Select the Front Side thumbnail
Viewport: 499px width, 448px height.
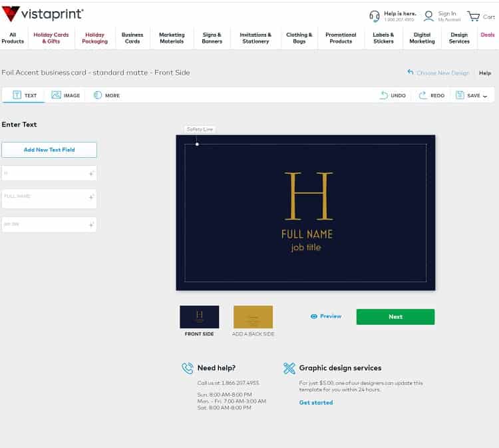(x=199, y=317)
